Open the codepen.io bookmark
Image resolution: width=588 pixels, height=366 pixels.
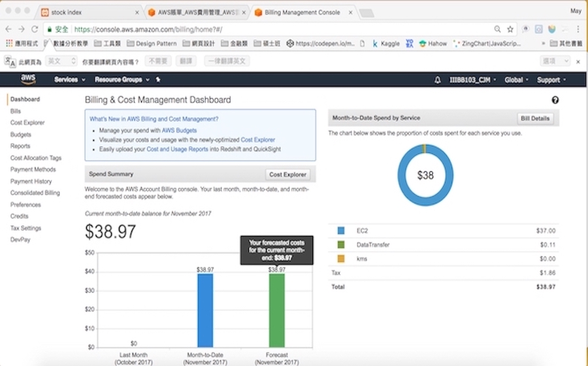pos(320,44)
